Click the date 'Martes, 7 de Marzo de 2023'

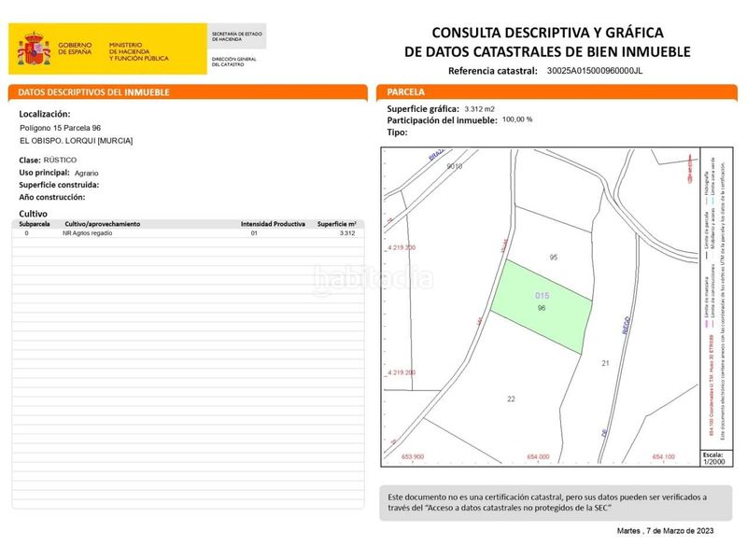tap(665, 530)
